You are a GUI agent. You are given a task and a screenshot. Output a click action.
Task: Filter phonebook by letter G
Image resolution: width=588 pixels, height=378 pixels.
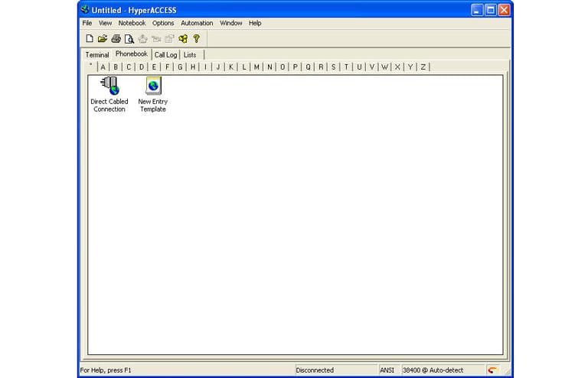[x=180, y=67]
